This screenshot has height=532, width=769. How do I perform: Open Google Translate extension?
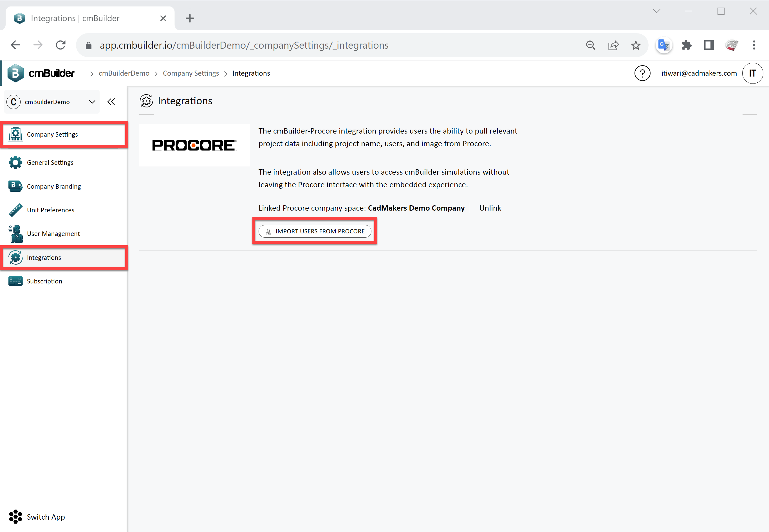(663, 45)
